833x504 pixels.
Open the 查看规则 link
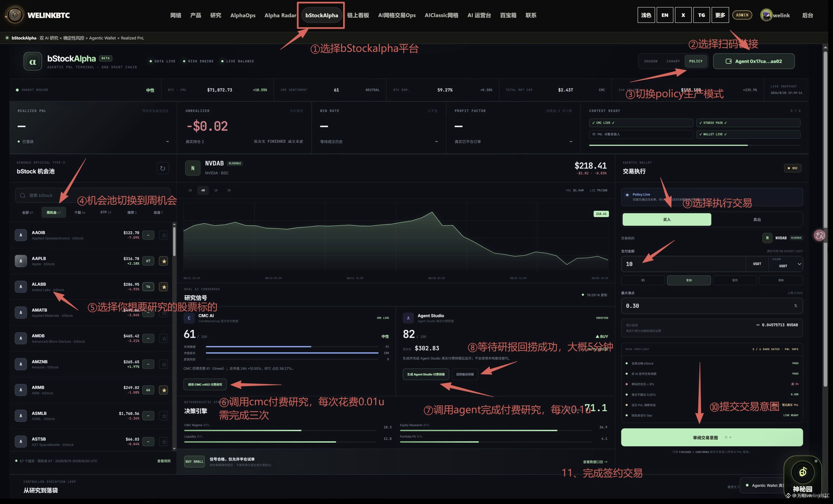pyautogui.click(x=164, y=461)
